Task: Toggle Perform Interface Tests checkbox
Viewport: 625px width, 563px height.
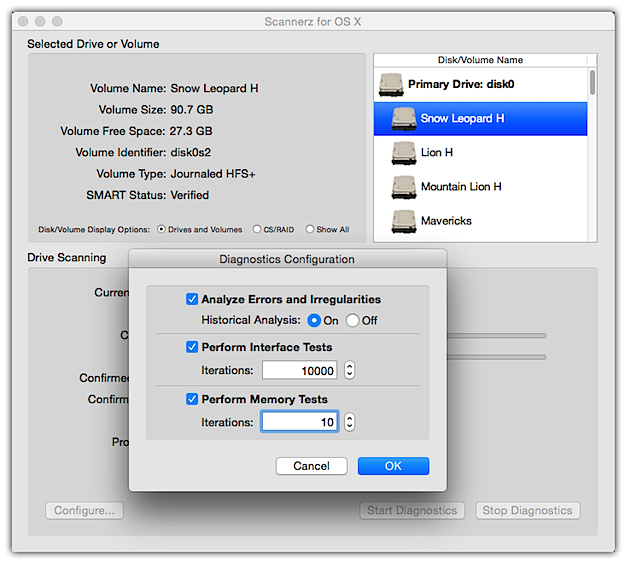Action: pos(192,347)
